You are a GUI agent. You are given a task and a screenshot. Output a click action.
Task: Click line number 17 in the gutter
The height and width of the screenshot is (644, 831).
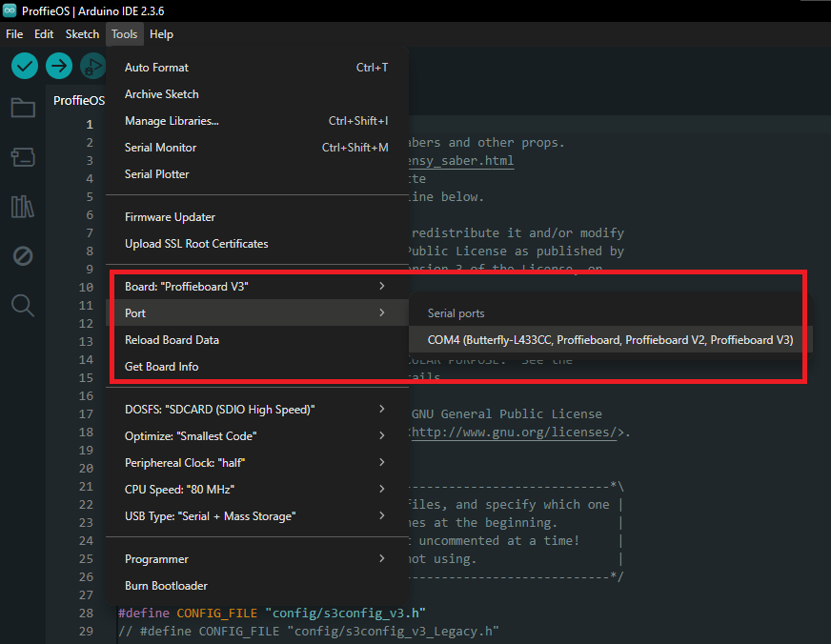[x=86, y=413]
